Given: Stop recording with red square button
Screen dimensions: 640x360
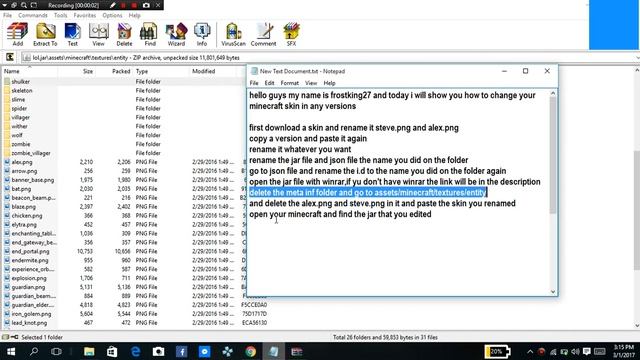Looking at the screenshot, I should point(134,5).
